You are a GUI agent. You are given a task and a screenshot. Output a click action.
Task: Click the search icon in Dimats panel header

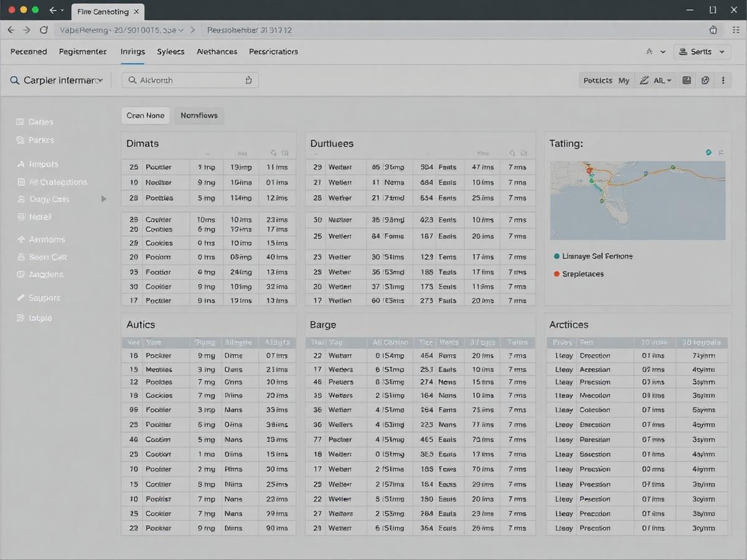tap(273, 152)
